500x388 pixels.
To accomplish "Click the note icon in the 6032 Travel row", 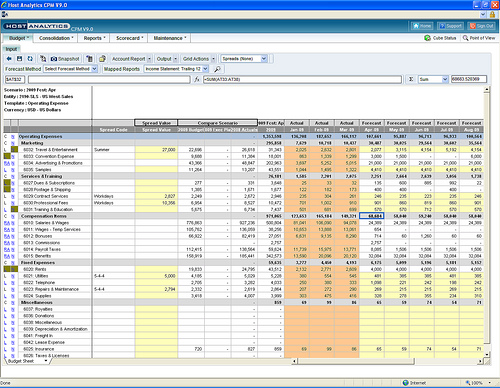I will pyautogui.click(x=14, y=150).
